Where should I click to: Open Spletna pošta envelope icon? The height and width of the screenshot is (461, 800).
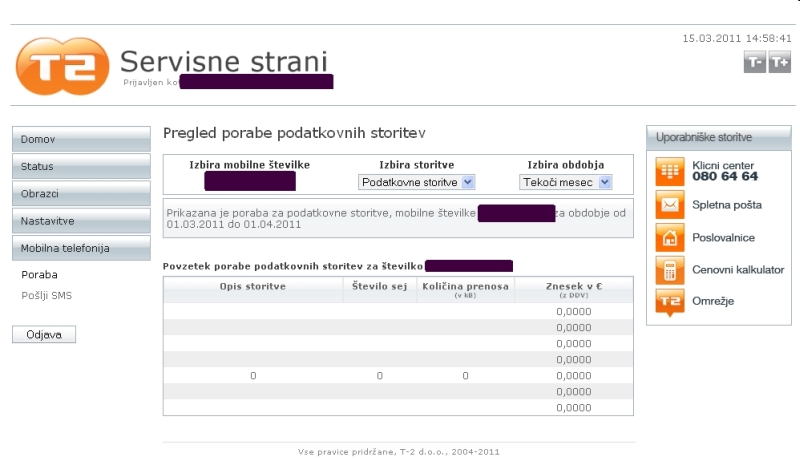669,204
